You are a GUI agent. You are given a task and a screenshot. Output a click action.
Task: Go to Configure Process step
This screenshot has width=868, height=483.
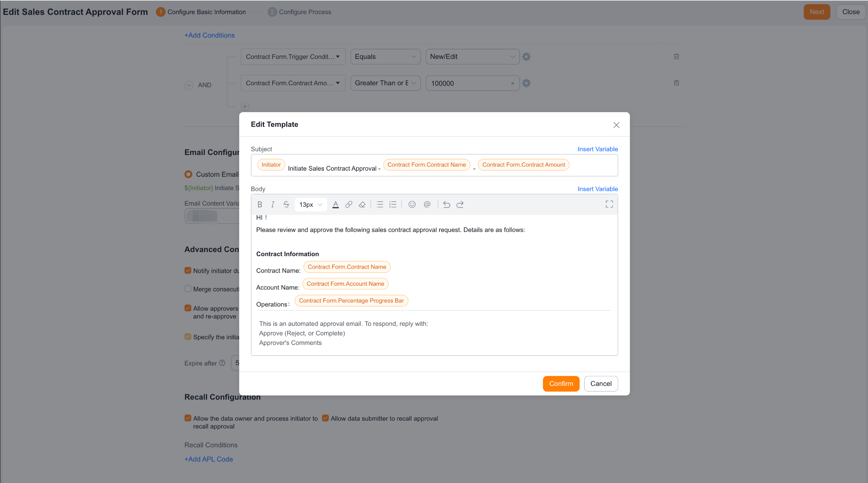pos(299,12)
